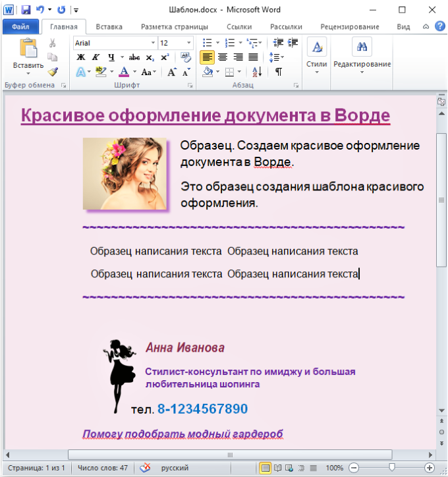Click the subscript button
This screenshot has height=477, width=448.
coord(150,57)
